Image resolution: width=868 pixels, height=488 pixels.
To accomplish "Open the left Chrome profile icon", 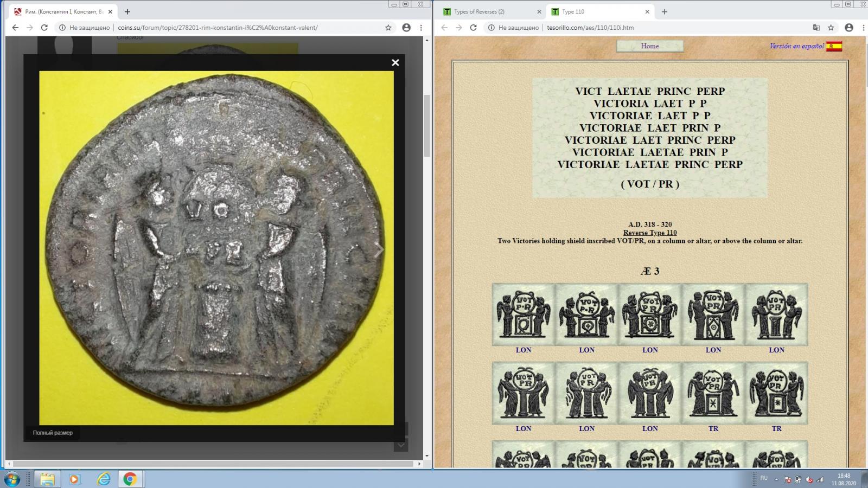I will coord(406,28).
